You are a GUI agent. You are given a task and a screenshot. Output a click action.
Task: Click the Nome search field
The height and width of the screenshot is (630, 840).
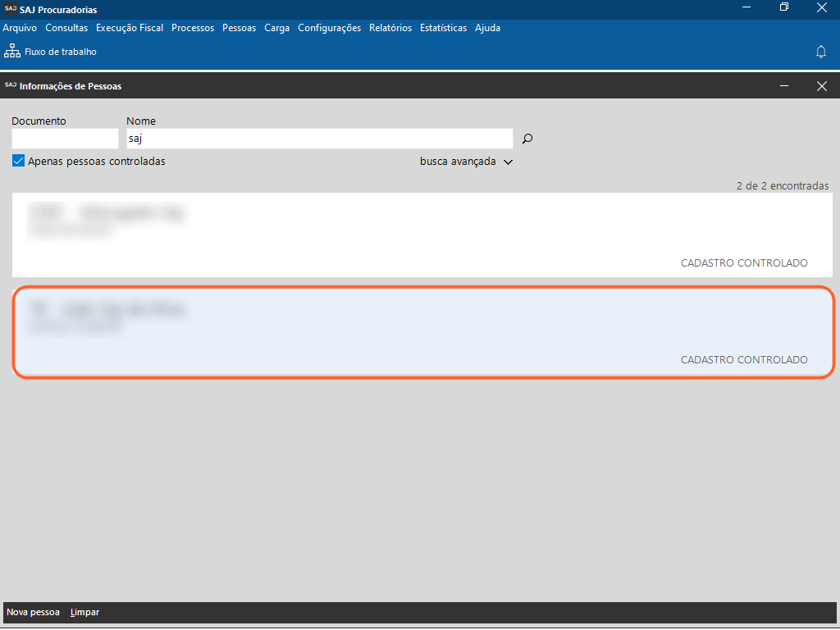click(x=319, y=139)
